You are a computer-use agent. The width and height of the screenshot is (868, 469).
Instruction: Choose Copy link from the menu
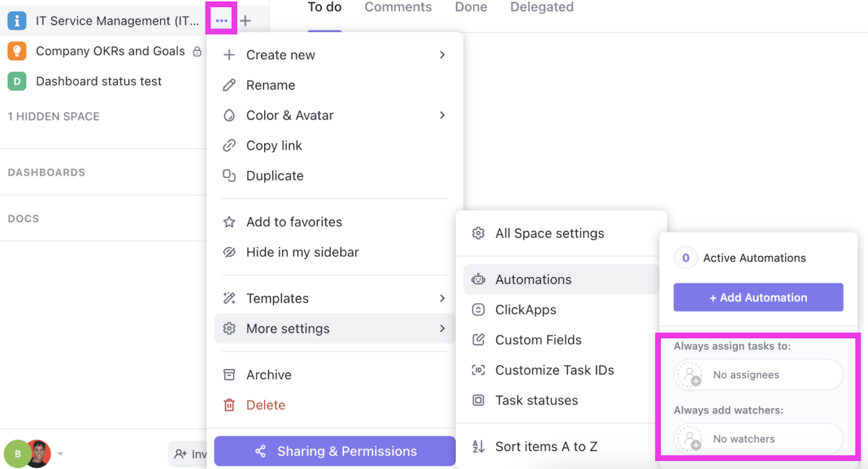274,146
